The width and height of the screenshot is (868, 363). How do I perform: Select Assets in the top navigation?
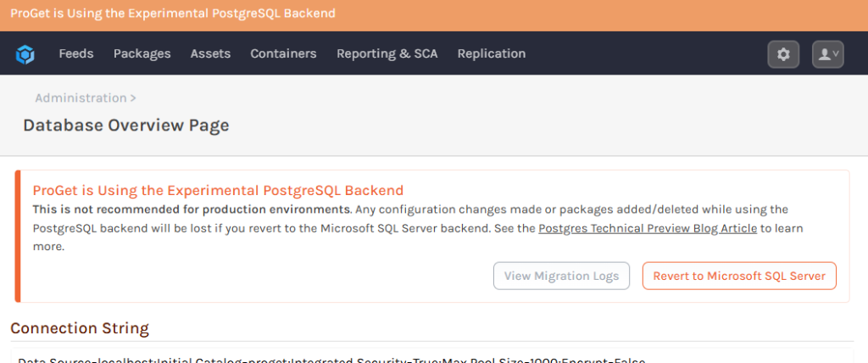210,53
